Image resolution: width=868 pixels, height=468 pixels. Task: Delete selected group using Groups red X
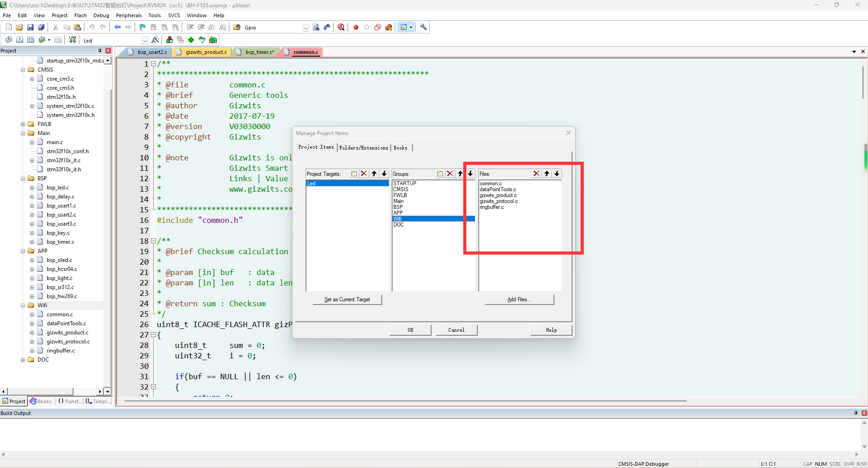click(450, 174)
